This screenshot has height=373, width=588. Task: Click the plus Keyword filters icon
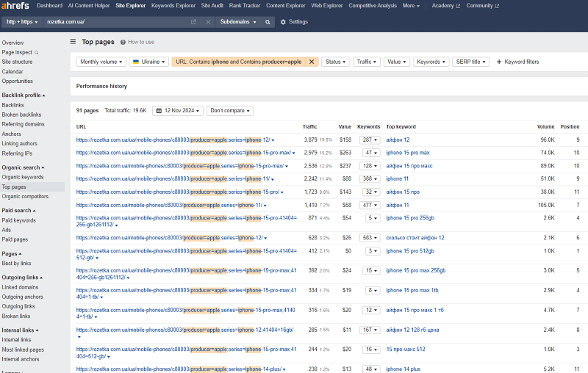[499, 62]
